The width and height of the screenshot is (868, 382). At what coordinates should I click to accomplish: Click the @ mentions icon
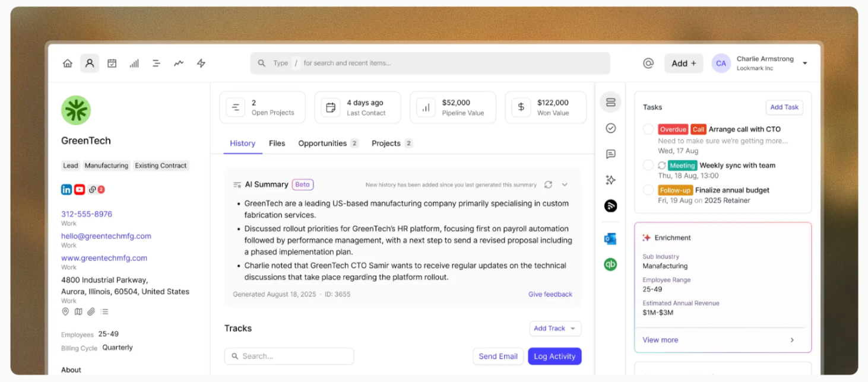(648, 63)
